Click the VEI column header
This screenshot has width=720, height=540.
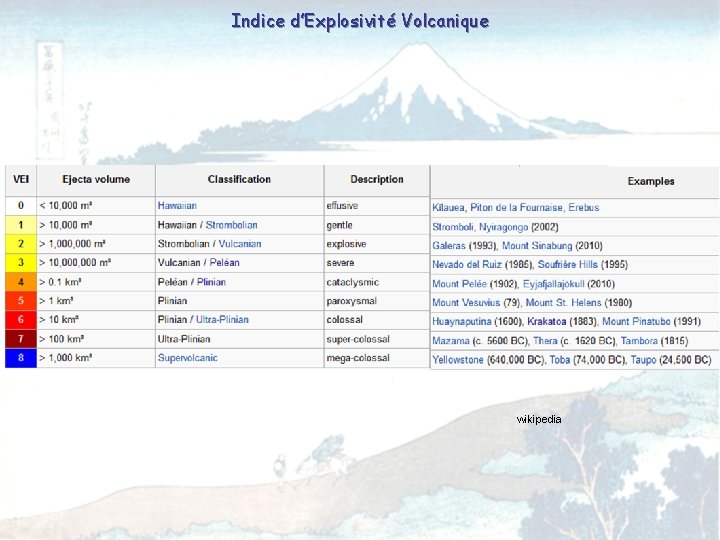(21, 180)
